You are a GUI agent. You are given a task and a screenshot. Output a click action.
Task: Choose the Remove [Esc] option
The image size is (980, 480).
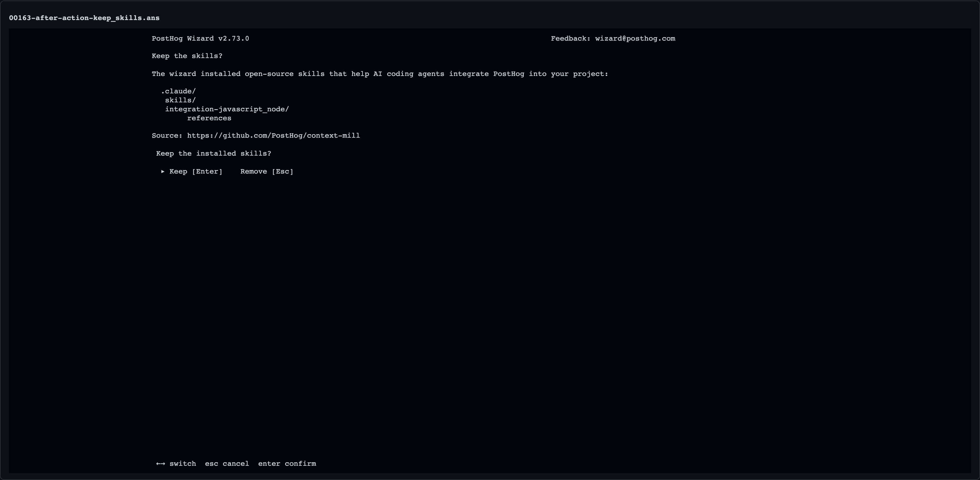coord(267,171)
